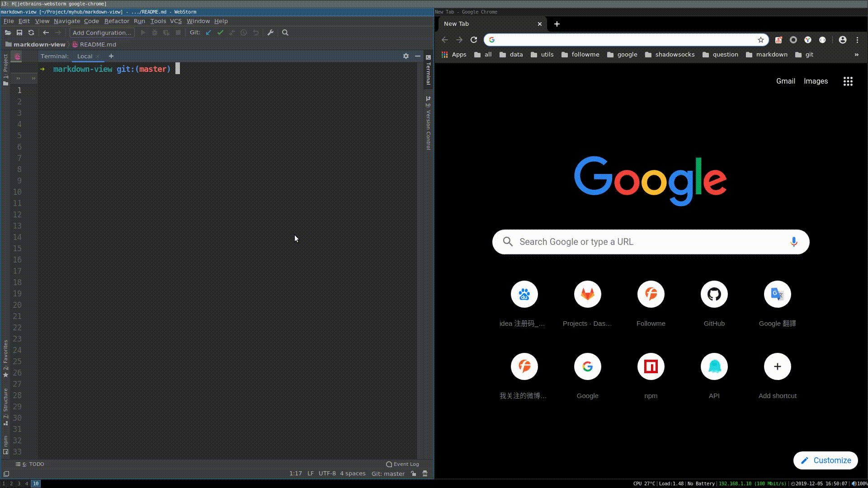Click the Git update project arrow icon
The image size is (868, 488).
[x=208, y=33]
